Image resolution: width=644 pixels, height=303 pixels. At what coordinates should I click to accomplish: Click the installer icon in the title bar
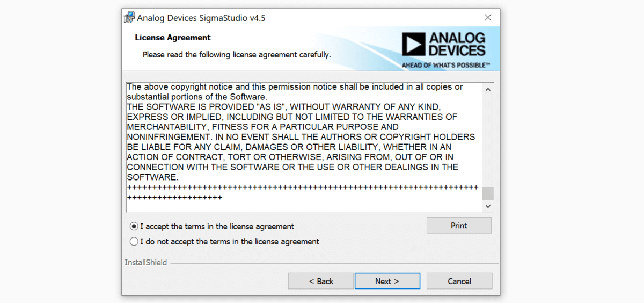[x=129, y=18]
